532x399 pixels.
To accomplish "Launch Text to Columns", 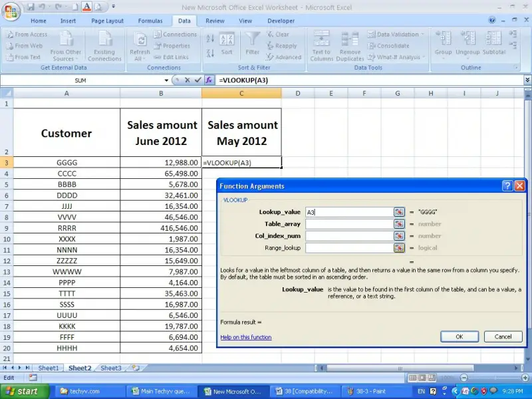I will (321, 46).
